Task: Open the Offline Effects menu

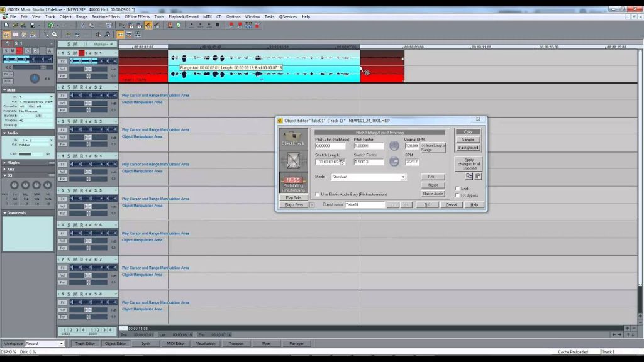Action: point(137,17)
